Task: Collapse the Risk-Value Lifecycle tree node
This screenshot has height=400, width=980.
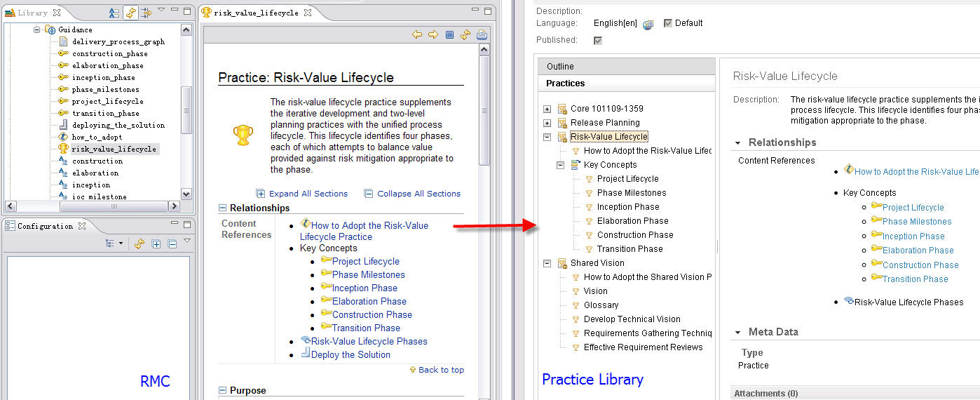Action: tap(547, 137)
